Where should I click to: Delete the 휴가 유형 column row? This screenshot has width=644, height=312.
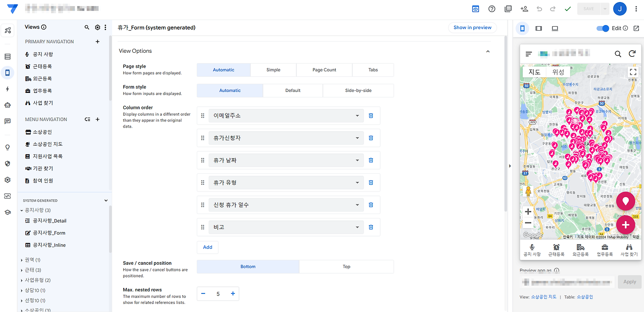371,182
